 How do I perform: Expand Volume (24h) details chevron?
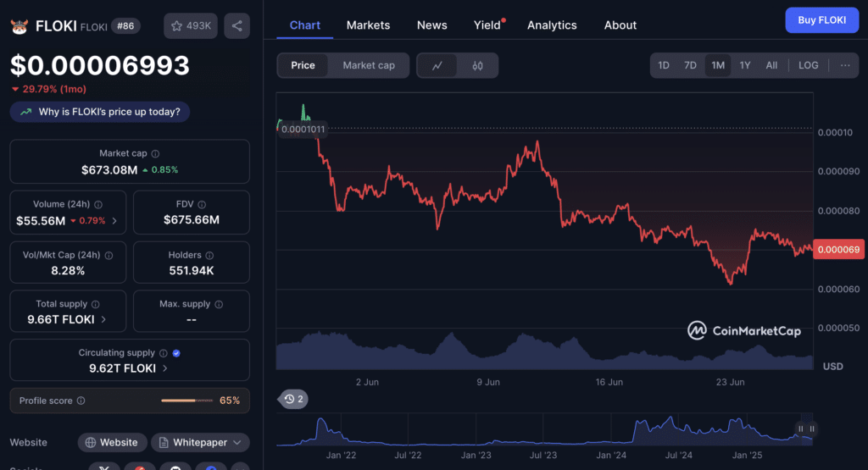pyautogui.click(x=114, y=221)
